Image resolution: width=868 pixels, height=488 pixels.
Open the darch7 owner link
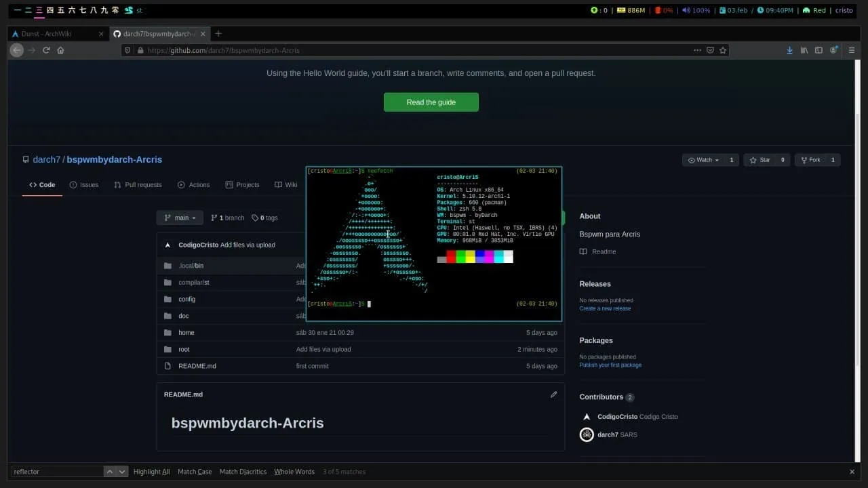click(x=47, y=159)
